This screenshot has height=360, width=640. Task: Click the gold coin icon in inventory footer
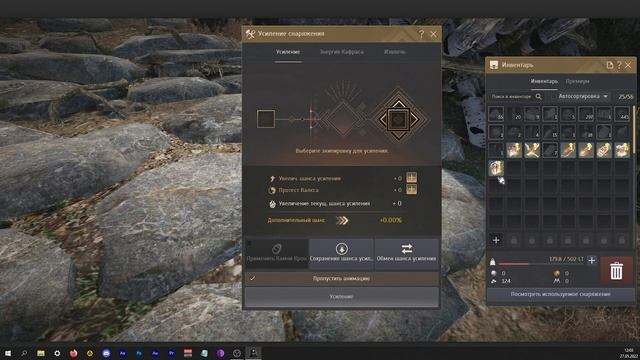(x=557, y=273)
